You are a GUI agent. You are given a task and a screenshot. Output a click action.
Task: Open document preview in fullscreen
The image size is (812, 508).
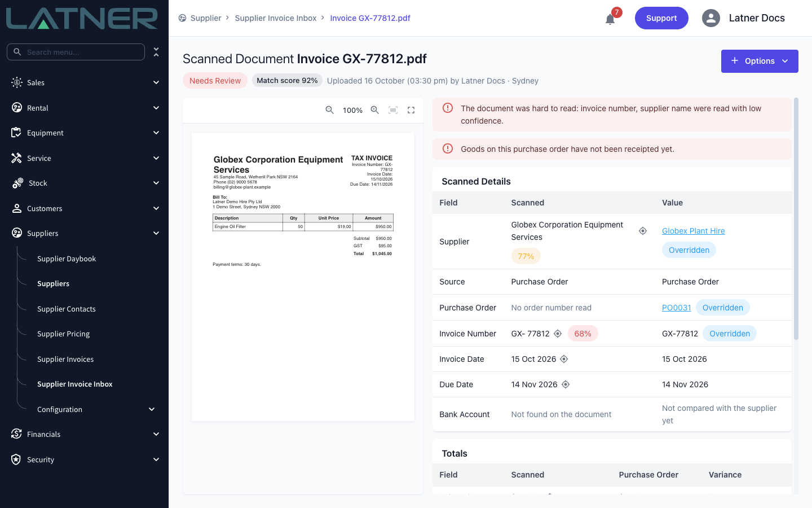(x=411, y=110)
